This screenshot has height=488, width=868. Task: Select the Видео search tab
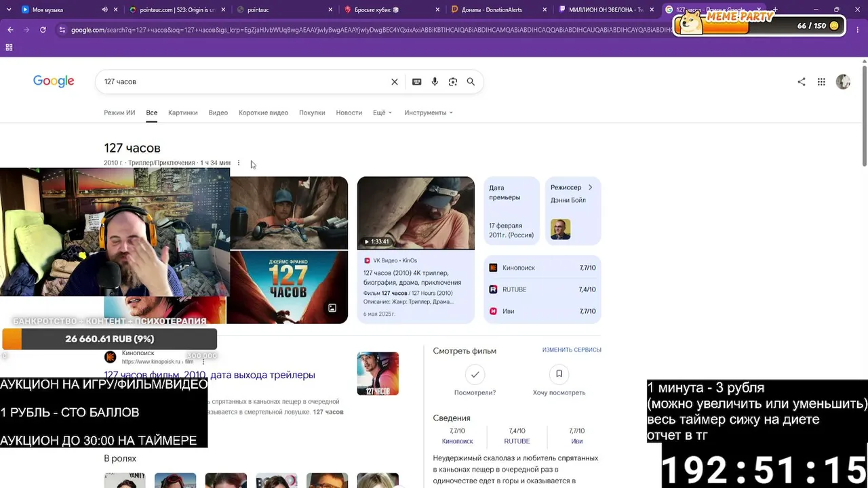pyautogui.click(x=218, y=113)
